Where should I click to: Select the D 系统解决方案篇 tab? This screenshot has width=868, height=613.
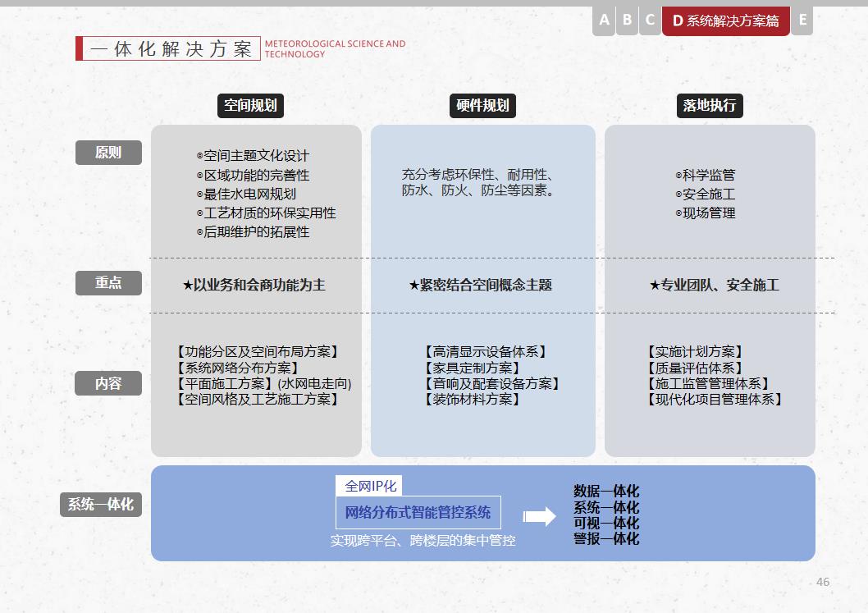pyautogui.click(x=726, y=21)
